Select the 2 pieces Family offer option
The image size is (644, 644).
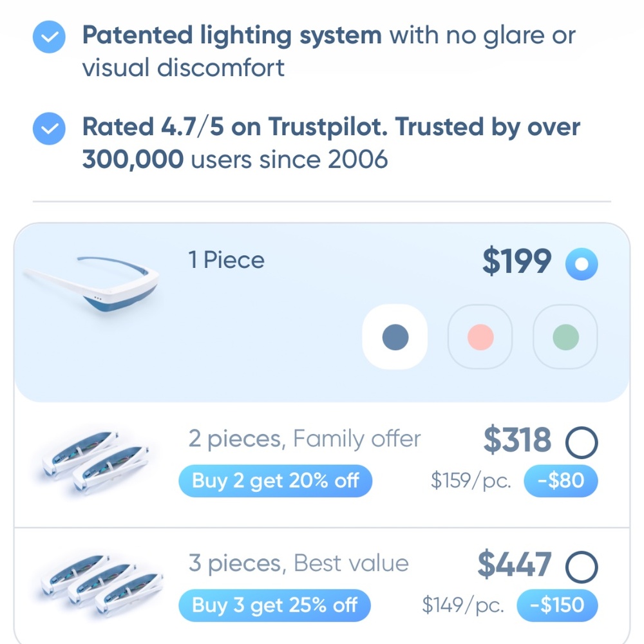coord(581,442)
